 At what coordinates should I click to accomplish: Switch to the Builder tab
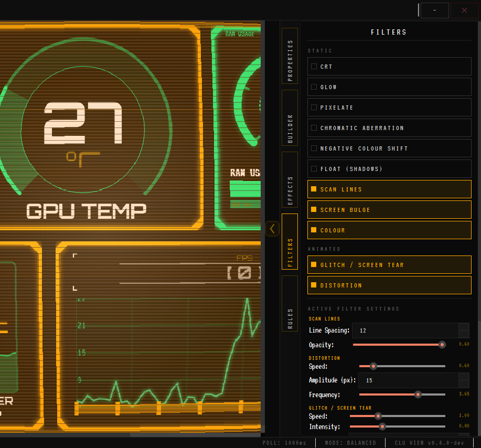click(x=290, y=118)
